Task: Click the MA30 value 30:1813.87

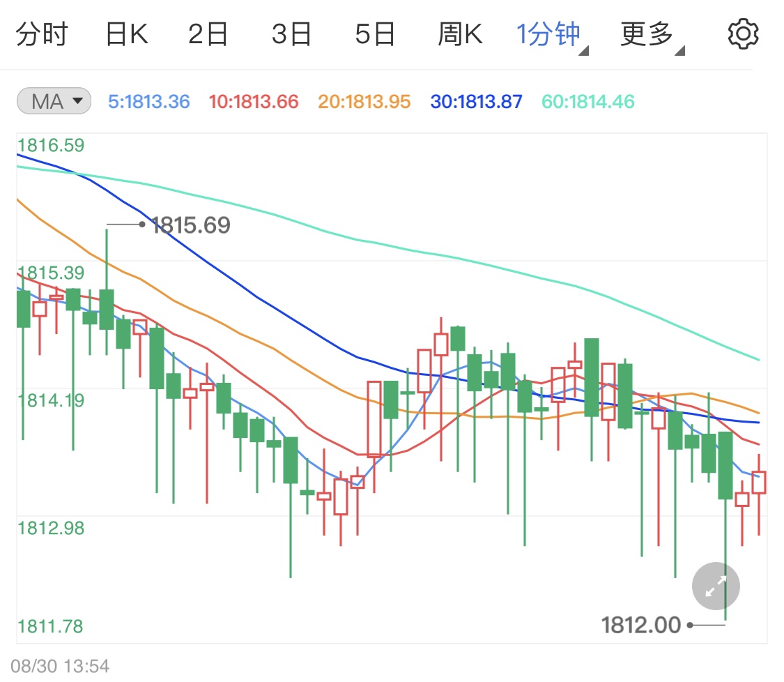Action: click(476, 102)
